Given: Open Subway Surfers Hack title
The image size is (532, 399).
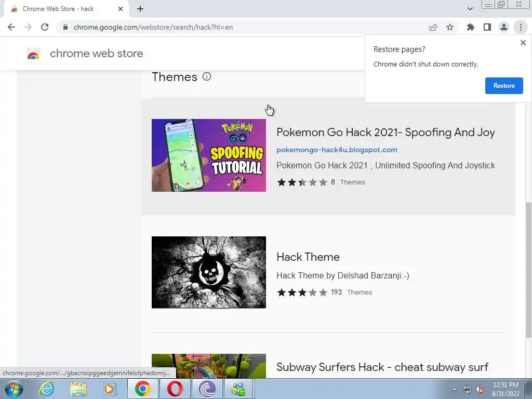Looking at the screenshot, I should coord(382,367).
